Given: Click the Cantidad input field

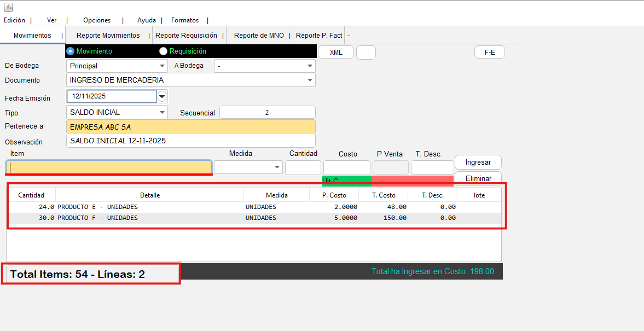Looking at the screenshot, I should pos(303,167).
